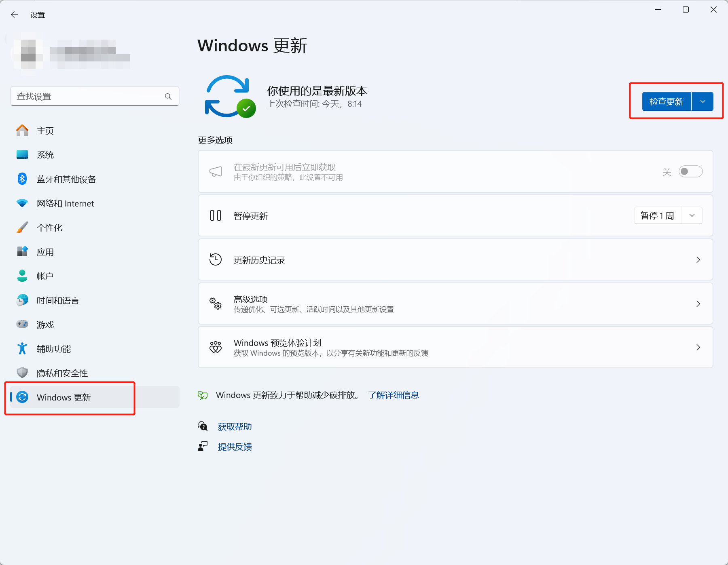The width and height of the screenshot is (728, 565).
Task: Select 蓝牙和其他设备 in the sidebar
Action: 95,179
